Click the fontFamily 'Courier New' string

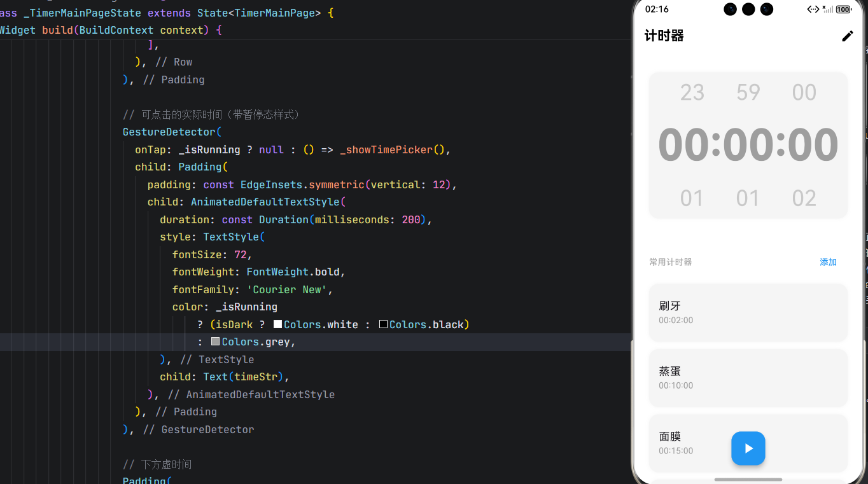pyautogui.click(x=287, y=289)
